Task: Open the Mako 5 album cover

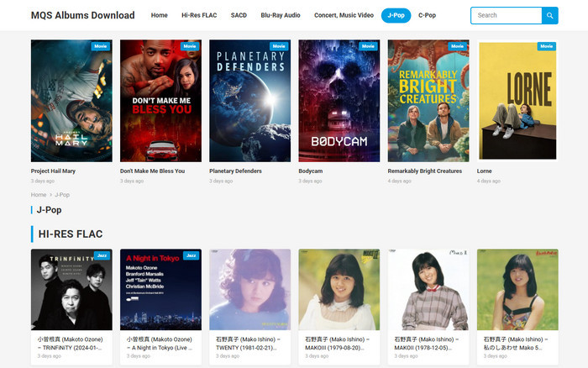Action: click(517, 290)
